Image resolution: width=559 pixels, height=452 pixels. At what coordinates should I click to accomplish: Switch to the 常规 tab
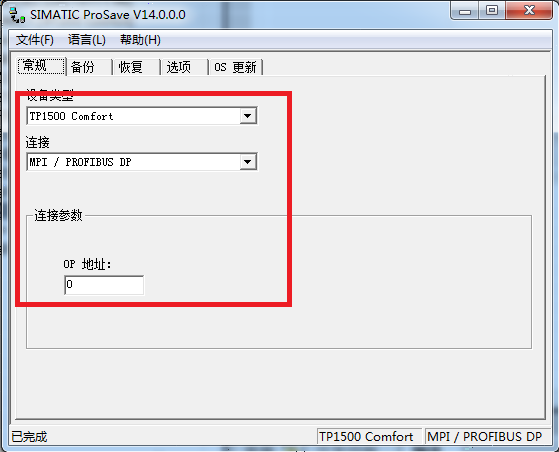[x=41, y=66]
